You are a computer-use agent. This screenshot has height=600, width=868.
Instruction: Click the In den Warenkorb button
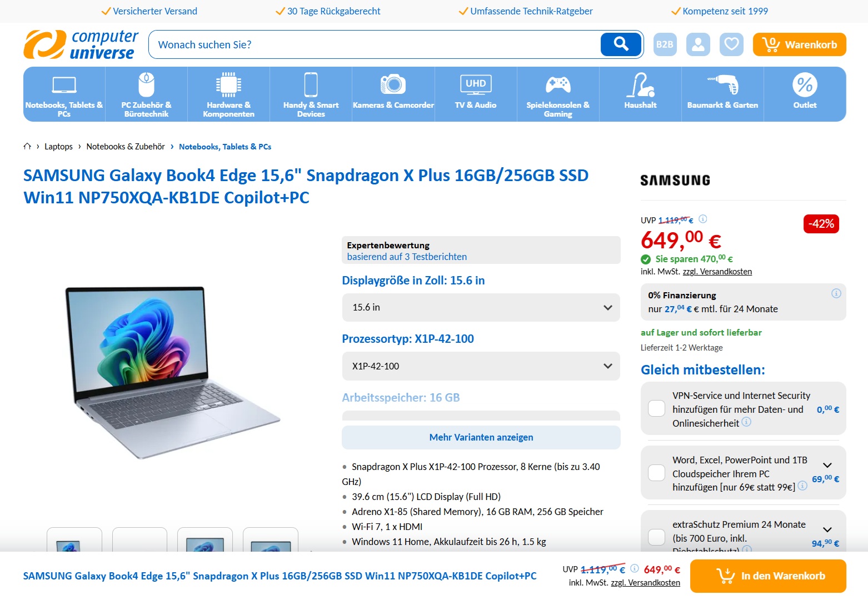click(x=768, y=576)
